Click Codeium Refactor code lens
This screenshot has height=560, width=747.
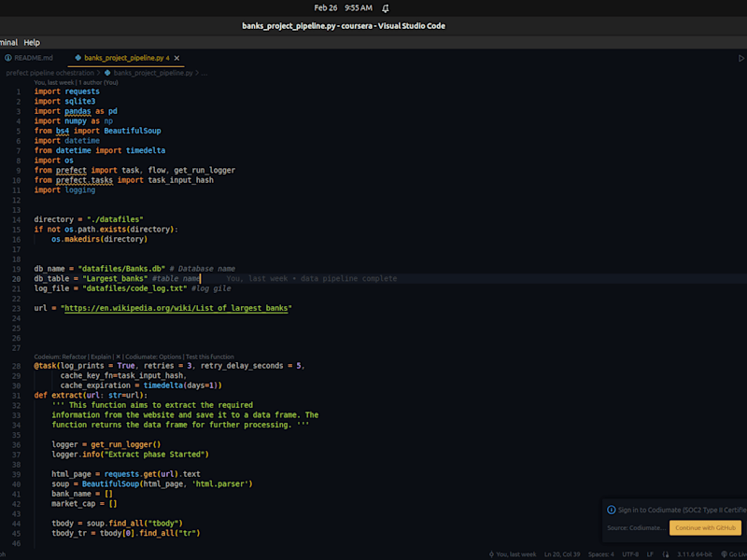tap(61, 357)
